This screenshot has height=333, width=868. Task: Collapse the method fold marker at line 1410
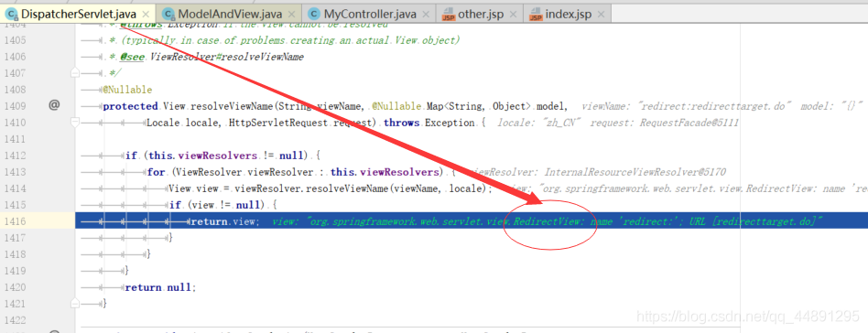pyautogui.click(x=75, y=122)
